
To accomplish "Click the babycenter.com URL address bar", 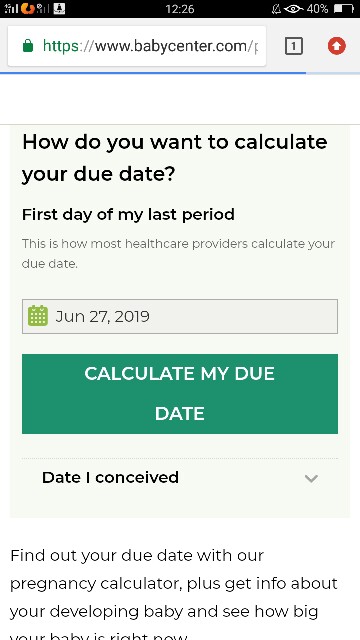I will [x=137, y=46].
